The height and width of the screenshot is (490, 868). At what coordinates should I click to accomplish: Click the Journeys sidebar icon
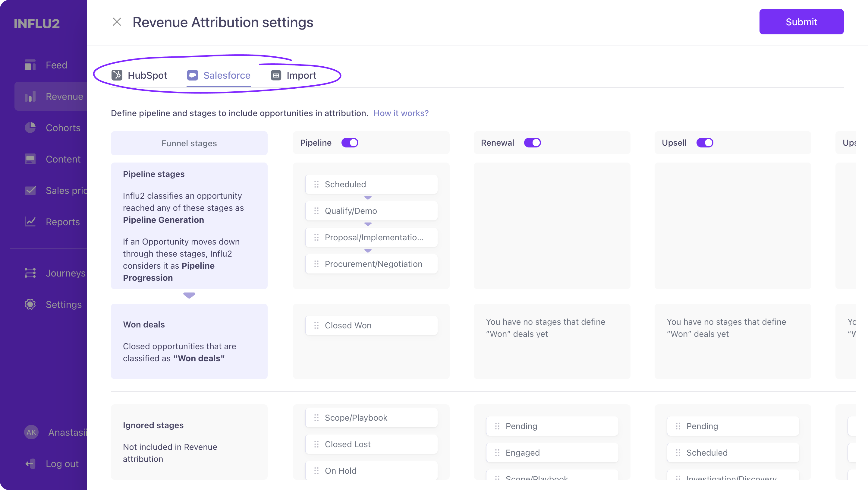click(30, 273)
